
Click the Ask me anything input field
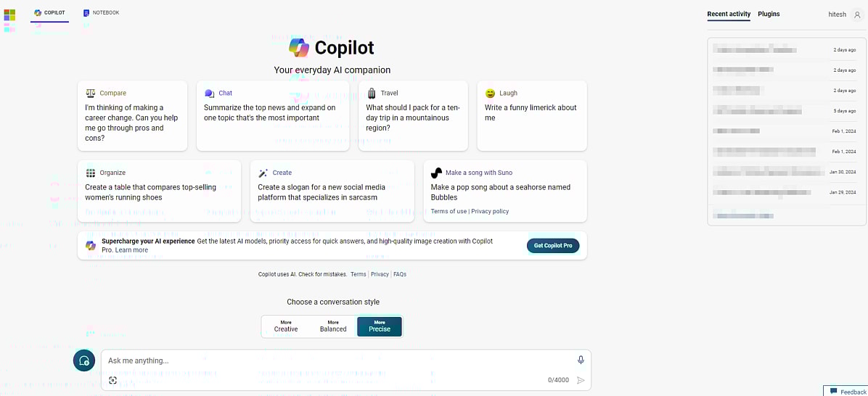pos(339,360)
